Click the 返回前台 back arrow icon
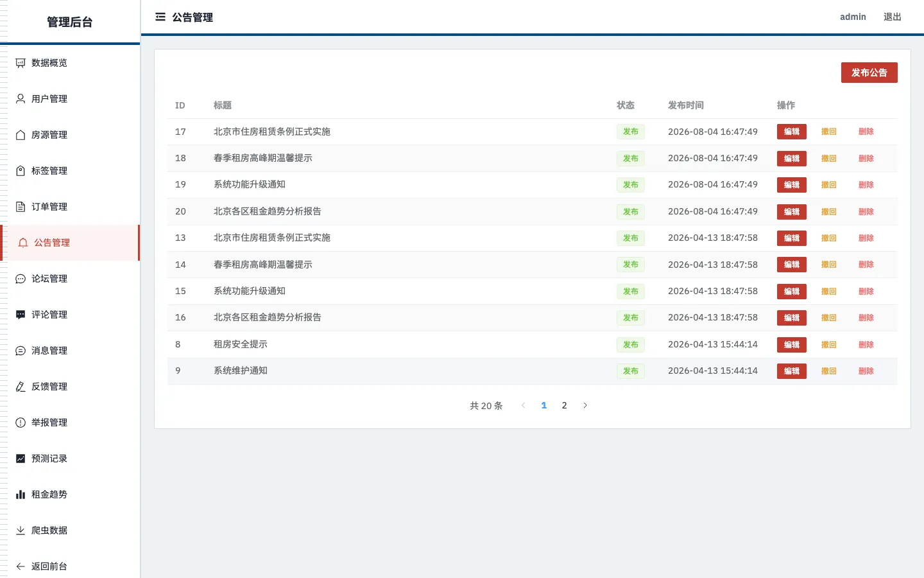 [21, 566]
